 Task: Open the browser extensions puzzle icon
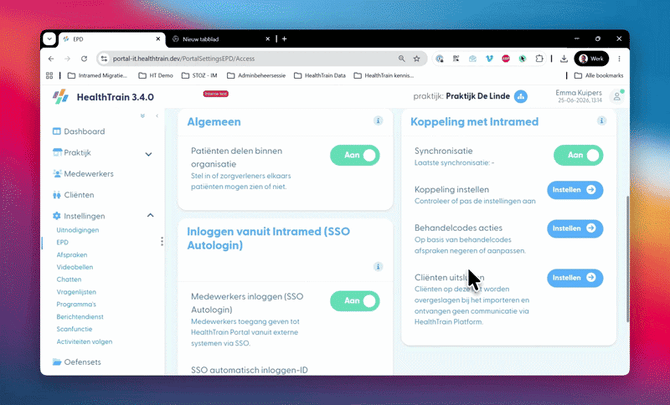[539, 59]
